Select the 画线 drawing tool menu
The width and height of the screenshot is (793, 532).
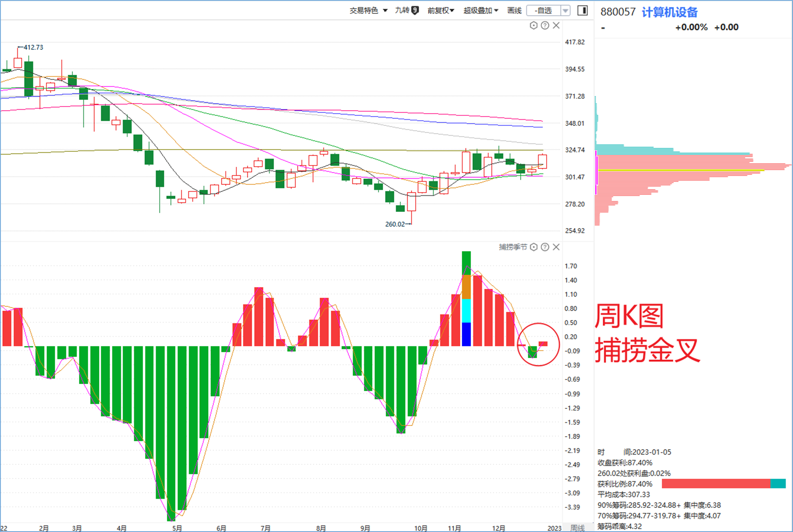(x=514, y=11)
